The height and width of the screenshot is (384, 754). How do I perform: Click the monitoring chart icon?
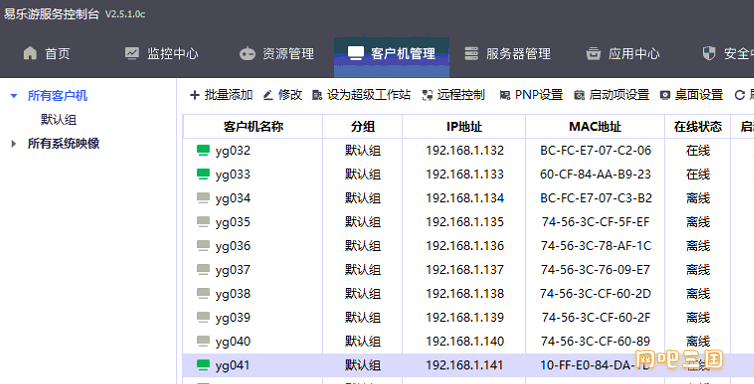click(131, 53)
